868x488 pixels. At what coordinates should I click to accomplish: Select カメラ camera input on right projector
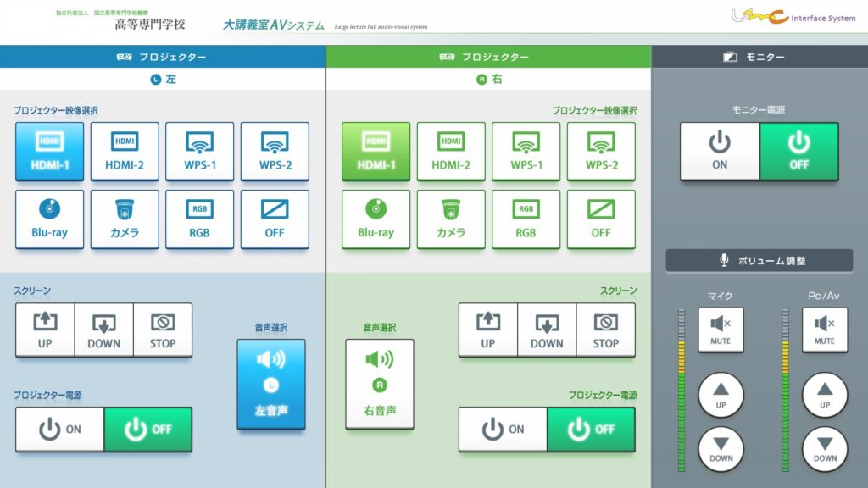coord(451,219)
